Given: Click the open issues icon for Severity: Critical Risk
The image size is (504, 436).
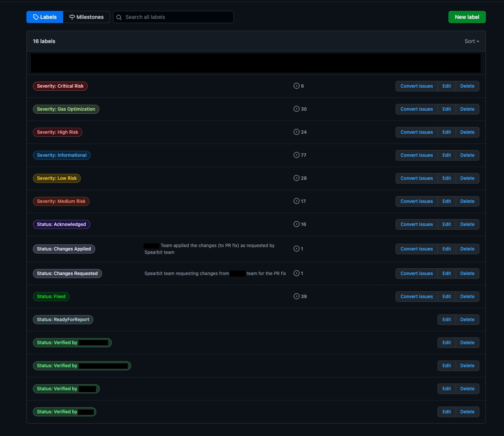Looking at the screenshot, I should [x=297, y=86].
